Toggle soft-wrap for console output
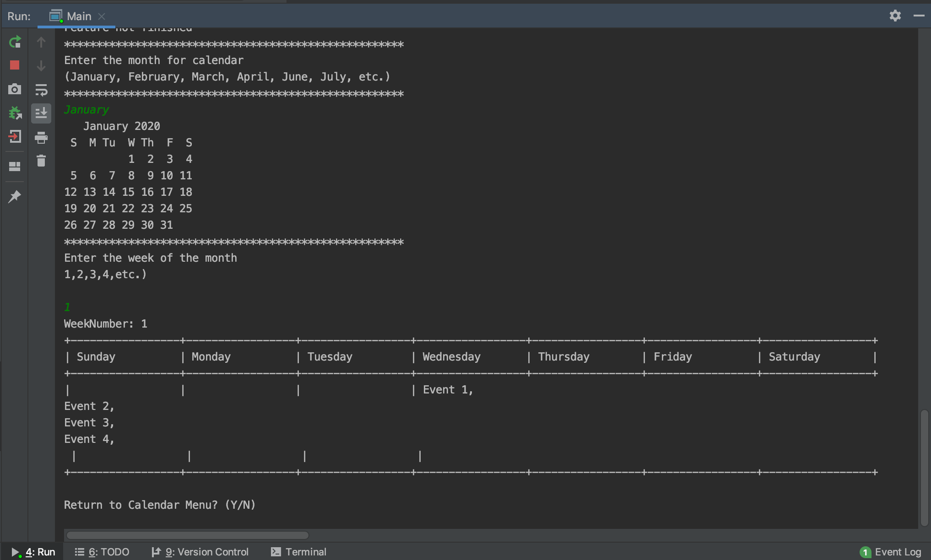Viewport: 931px width, 560px height. pyautogui.click(x=41, y=90)
